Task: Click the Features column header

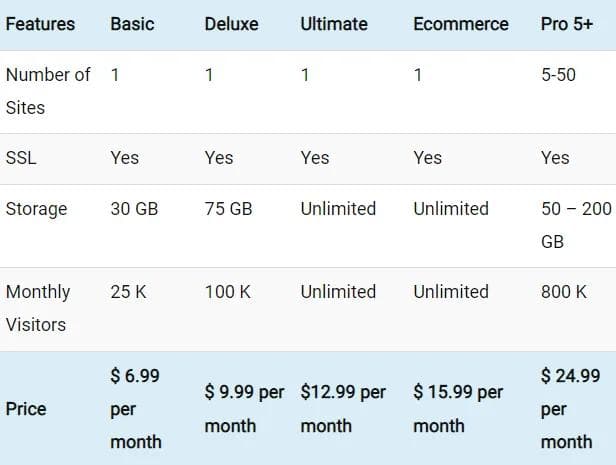Action: 39,24
